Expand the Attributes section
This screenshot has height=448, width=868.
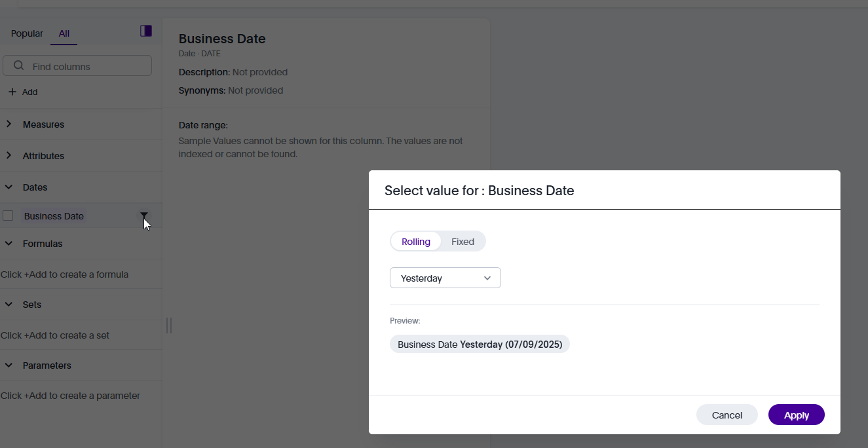(9, 155)
